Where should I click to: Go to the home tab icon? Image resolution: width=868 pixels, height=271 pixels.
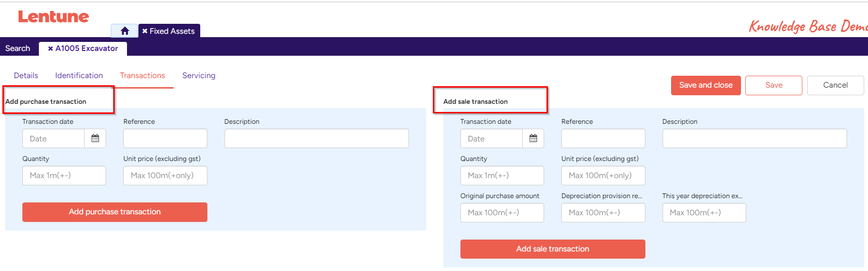[125, 31]
